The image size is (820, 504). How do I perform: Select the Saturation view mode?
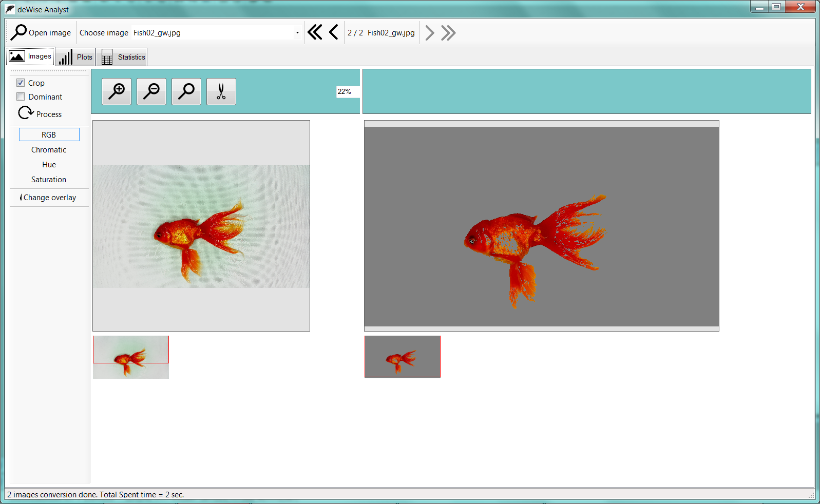click(49, 180)
